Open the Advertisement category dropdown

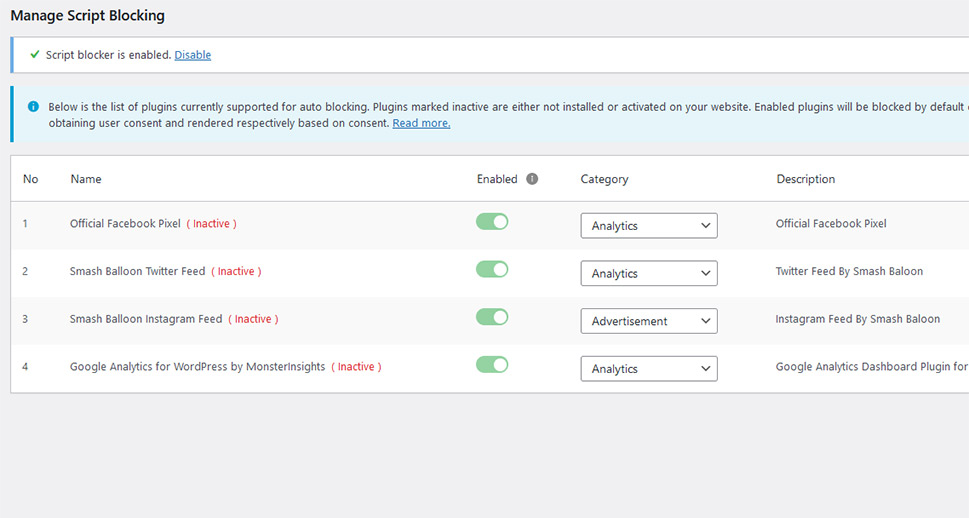click(648, 321)
